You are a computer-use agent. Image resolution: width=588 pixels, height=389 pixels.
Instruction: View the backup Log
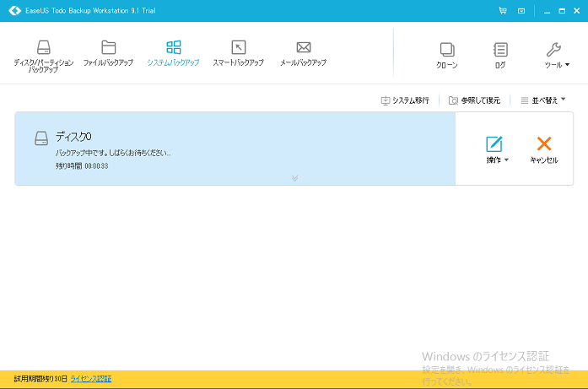(x=500, y=56)
